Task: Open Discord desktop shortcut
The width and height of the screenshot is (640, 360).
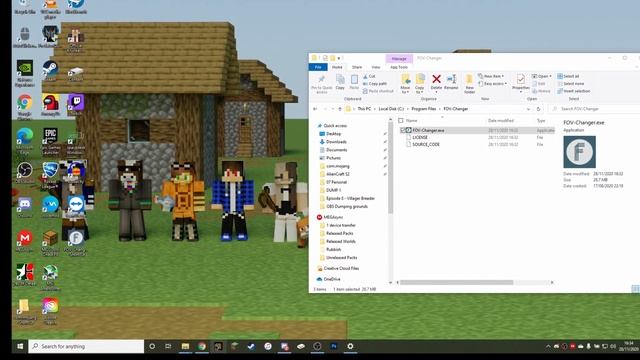Action: [x=24, y=207]
